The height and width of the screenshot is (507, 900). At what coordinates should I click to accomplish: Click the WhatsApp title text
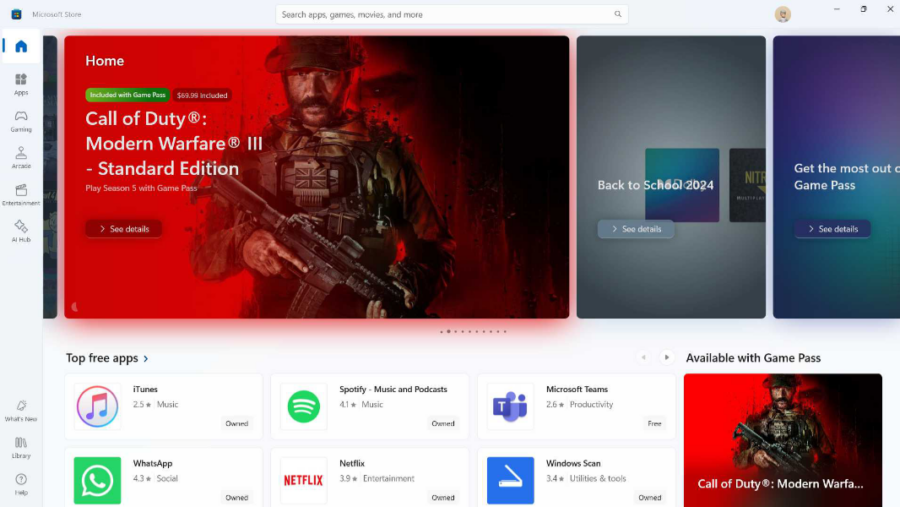[x=153, y=463]
